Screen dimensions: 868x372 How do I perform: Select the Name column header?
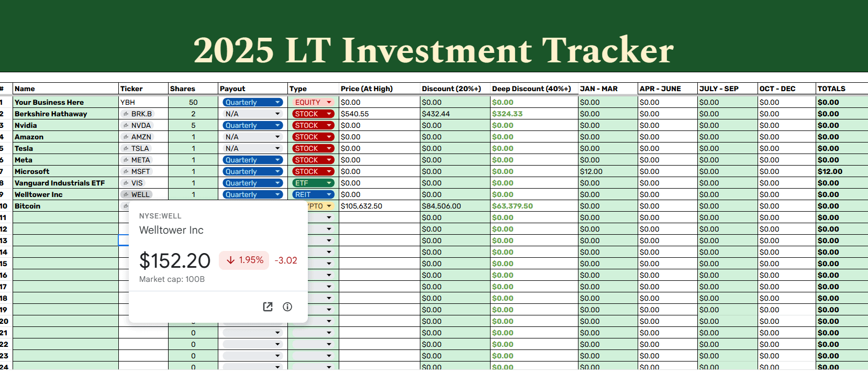click(66, 89)
